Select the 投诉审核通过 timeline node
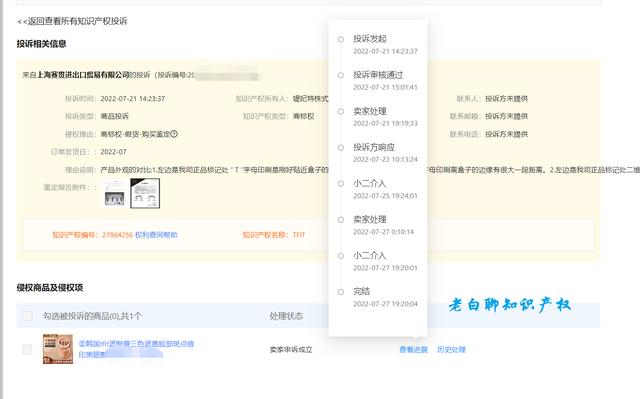640x399 pixels. point(341,75)
